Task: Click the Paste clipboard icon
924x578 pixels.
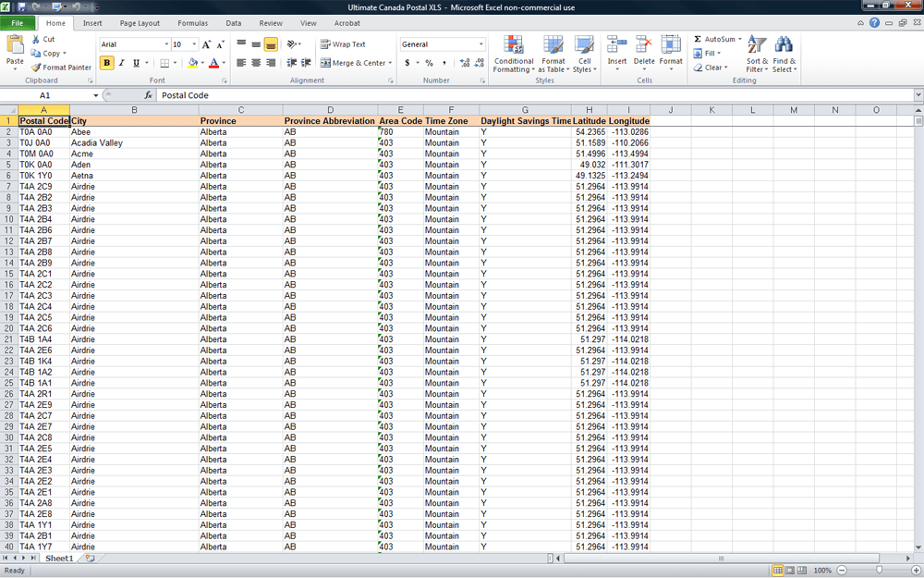Action: coord(15,44)
